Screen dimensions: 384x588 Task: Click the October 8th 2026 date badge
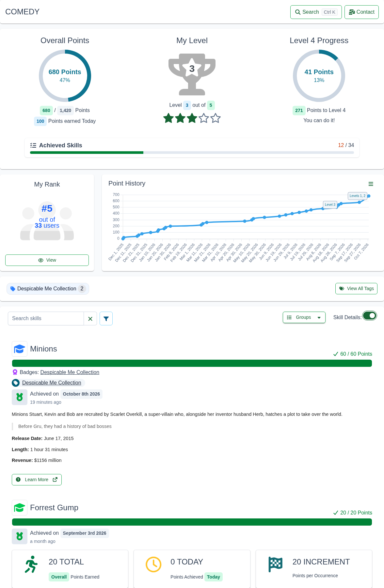click(81, 394)
